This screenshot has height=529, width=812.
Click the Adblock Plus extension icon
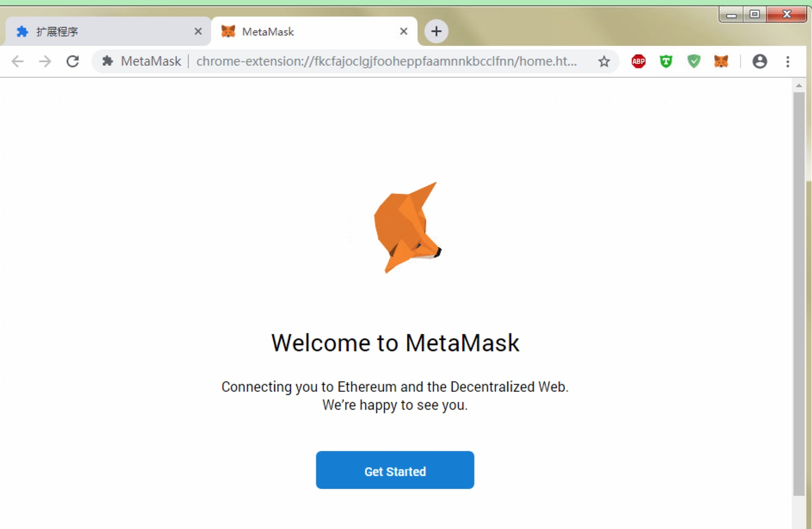[x=638, y=61]
